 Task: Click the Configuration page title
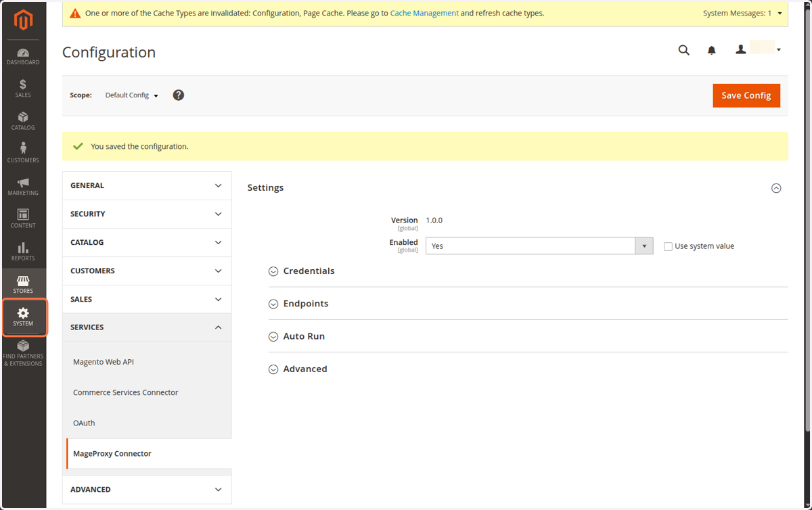pos(109,52)
